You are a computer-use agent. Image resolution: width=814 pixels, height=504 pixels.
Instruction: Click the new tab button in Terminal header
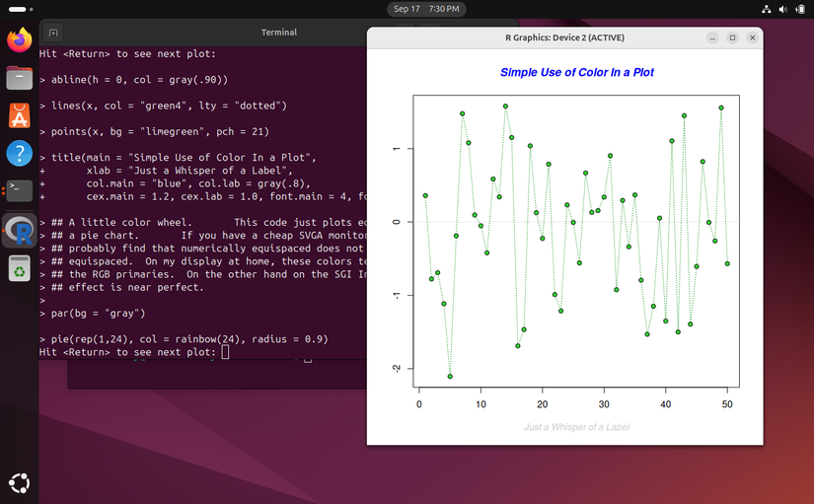53,33
